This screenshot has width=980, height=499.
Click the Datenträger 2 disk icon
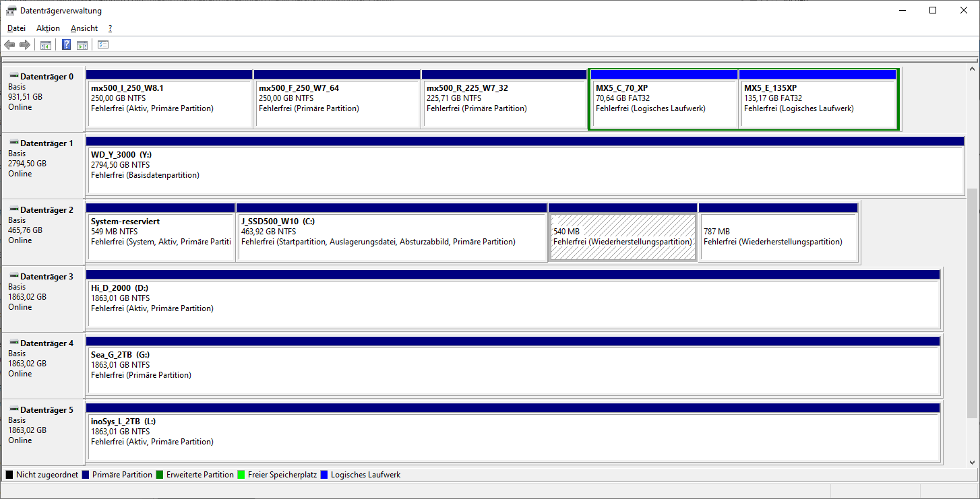[x=13, y=209]
